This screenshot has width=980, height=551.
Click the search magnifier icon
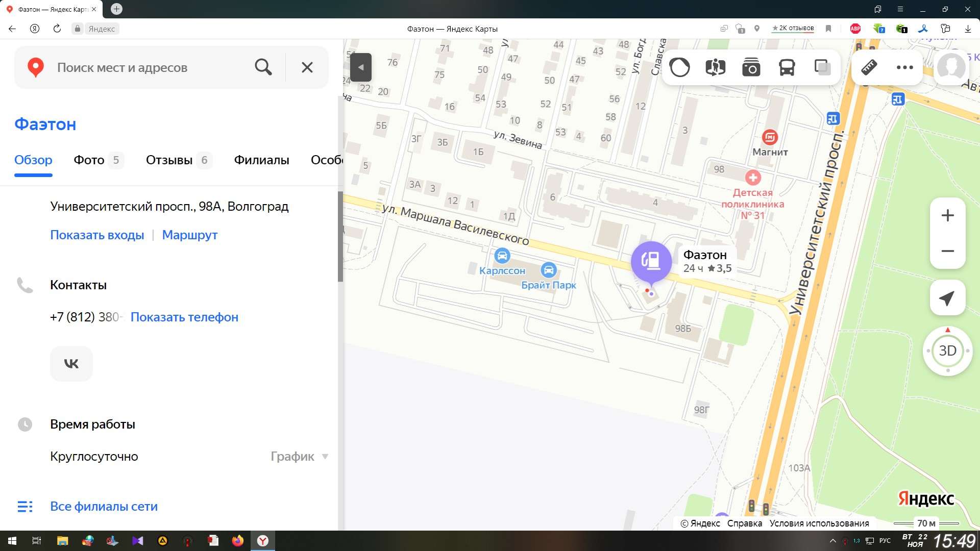click(263, 67)
